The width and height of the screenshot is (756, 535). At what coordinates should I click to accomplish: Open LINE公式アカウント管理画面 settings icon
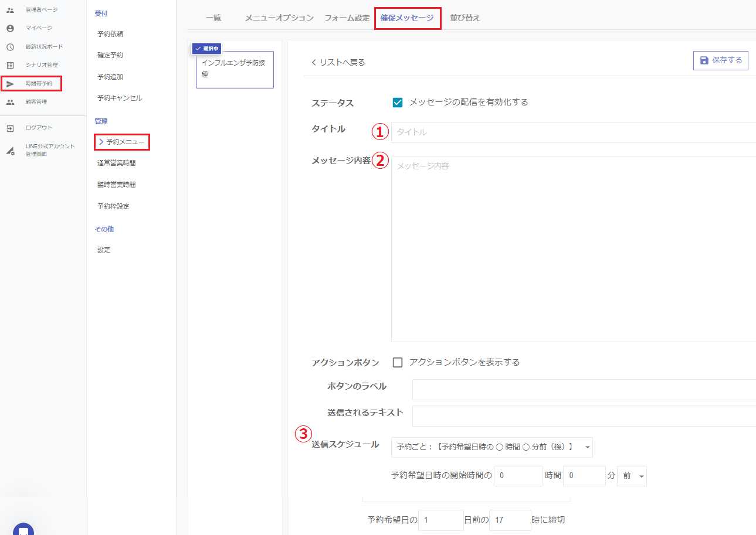(x=10, y=150)
